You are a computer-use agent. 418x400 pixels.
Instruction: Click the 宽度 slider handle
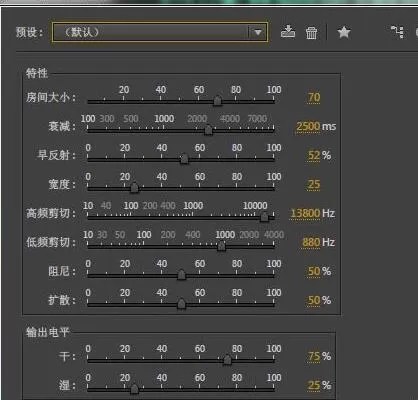pos(134,188)
